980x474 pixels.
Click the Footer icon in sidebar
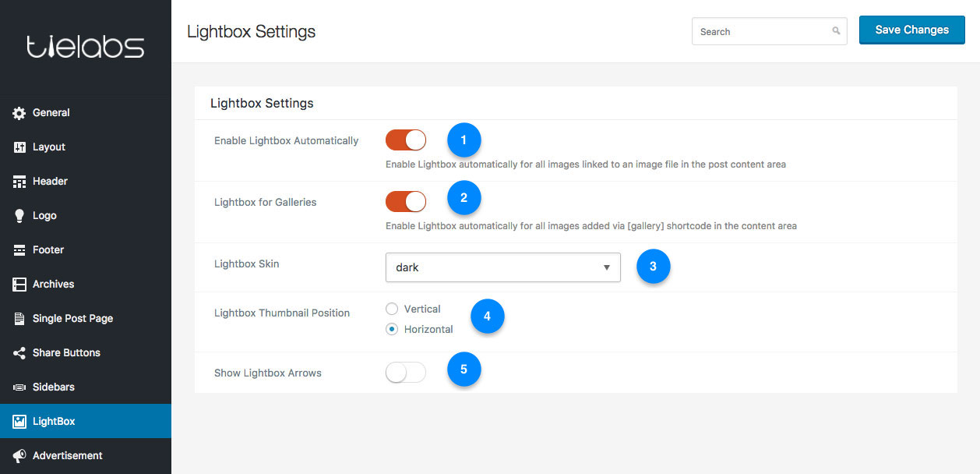point(19,250)
